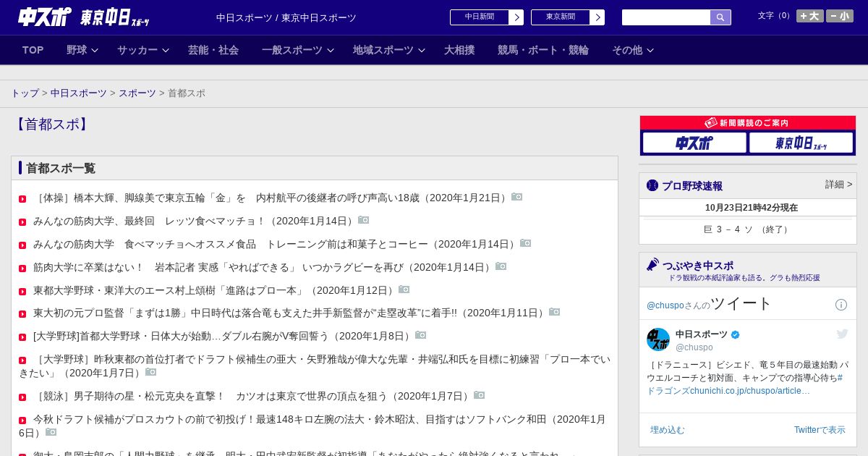
Task: Open the 筋肉大学に卒業はない article
Action: (263, 267)
